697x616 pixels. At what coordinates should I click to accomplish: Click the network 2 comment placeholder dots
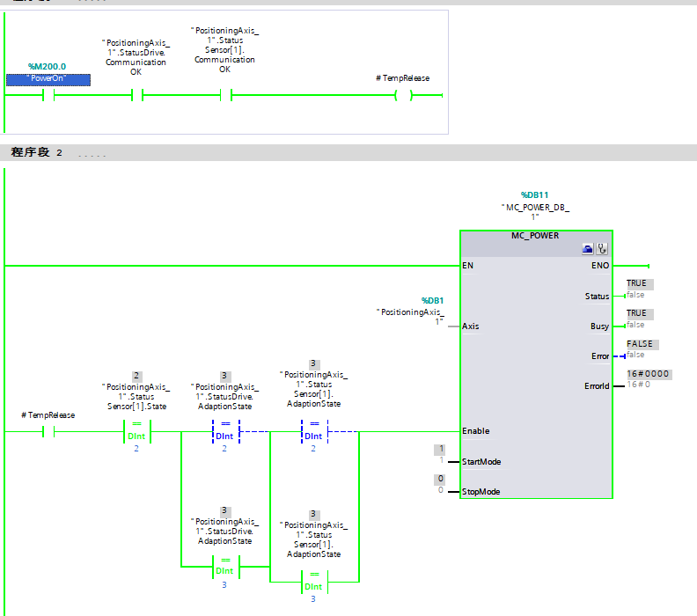click(92, 154)
